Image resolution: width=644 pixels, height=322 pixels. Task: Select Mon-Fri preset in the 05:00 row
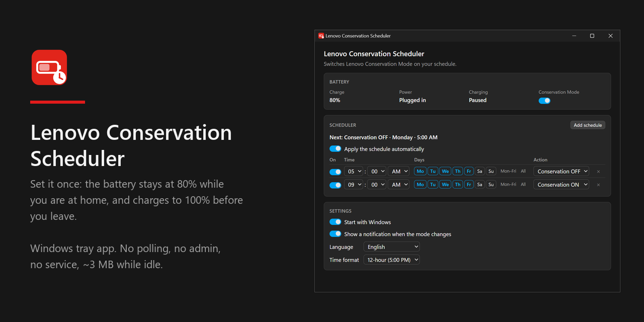coord(508,172)
